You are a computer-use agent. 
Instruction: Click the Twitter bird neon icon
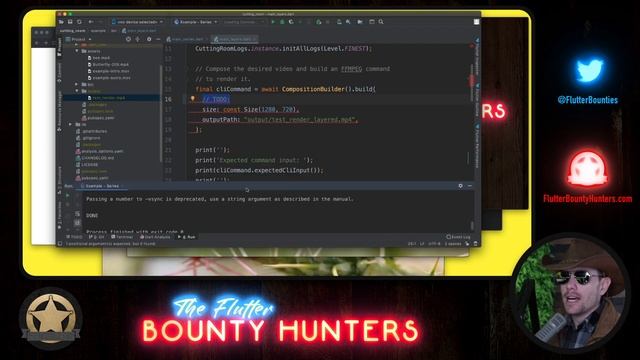(x=589, y=70)
